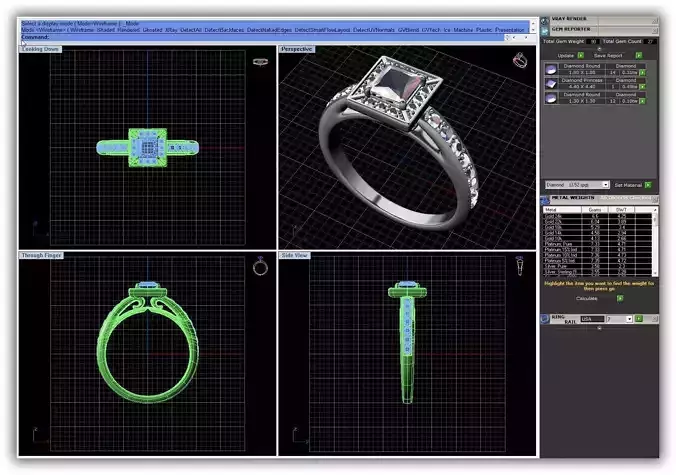Click ring orientation icon in Through Finger viewport
Screen dimensions: 676x475
tap(260, 266)
